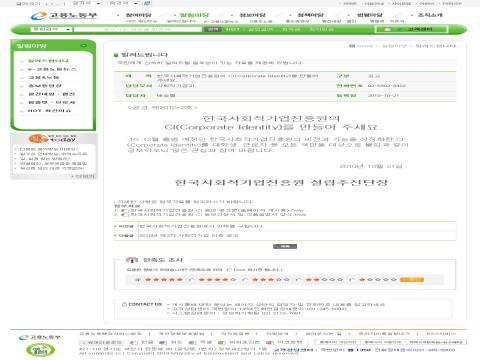
Task: Open the 법령마당 top menu
Action: click(370, 15)
